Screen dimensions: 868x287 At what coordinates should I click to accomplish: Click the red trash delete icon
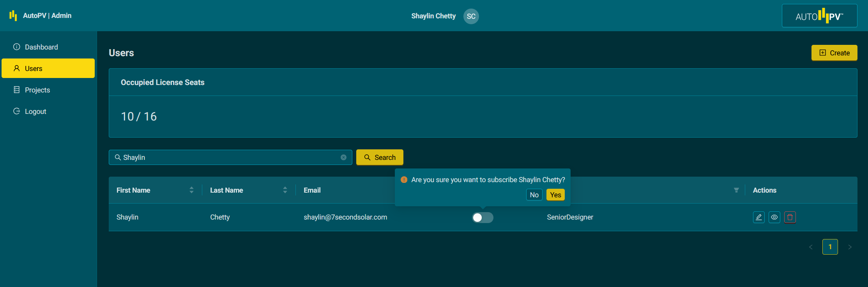(x=790, y=217)
